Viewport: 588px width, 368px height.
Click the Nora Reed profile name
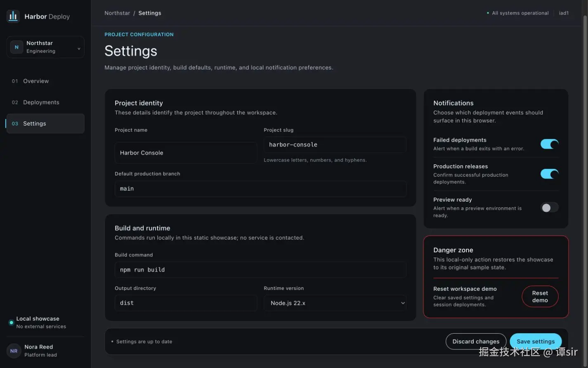39,347
